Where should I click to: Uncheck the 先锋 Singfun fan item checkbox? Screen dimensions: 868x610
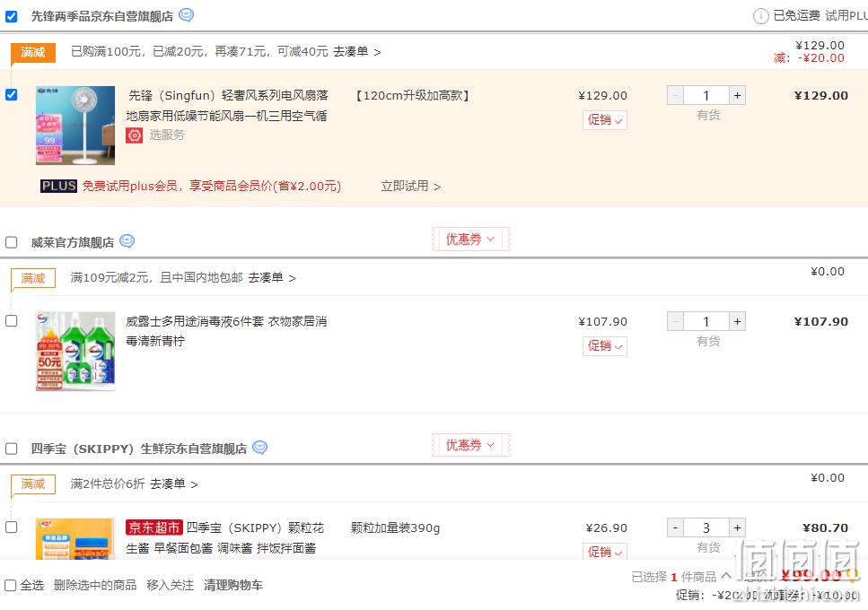[x=11, y=95]
